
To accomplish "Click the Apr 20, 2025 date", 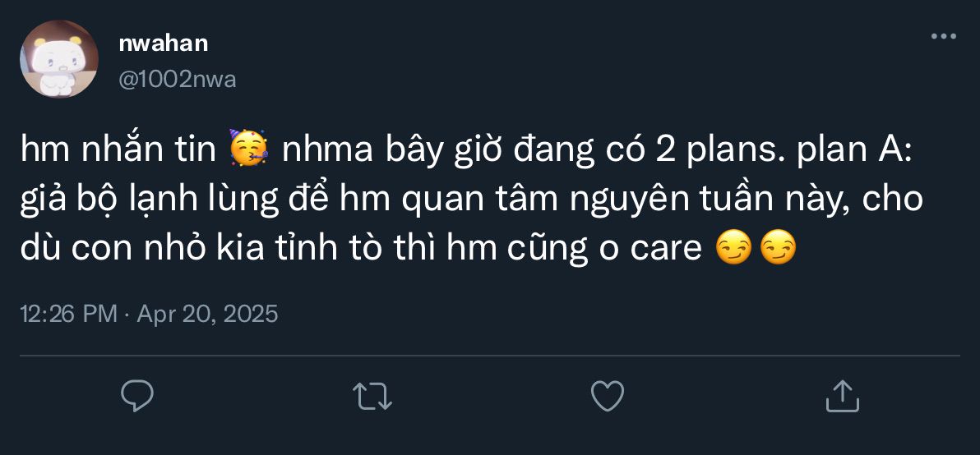I will [207, 313].
